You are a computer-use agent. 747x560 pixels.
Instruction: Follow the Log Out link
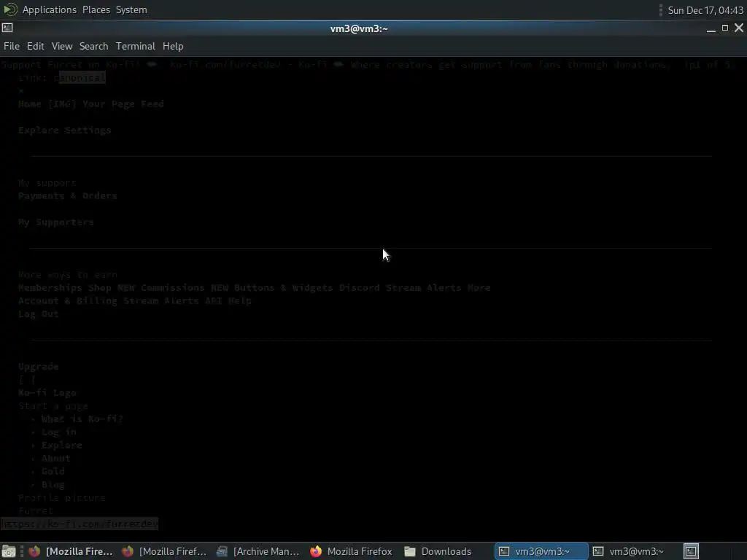(38, 314)
